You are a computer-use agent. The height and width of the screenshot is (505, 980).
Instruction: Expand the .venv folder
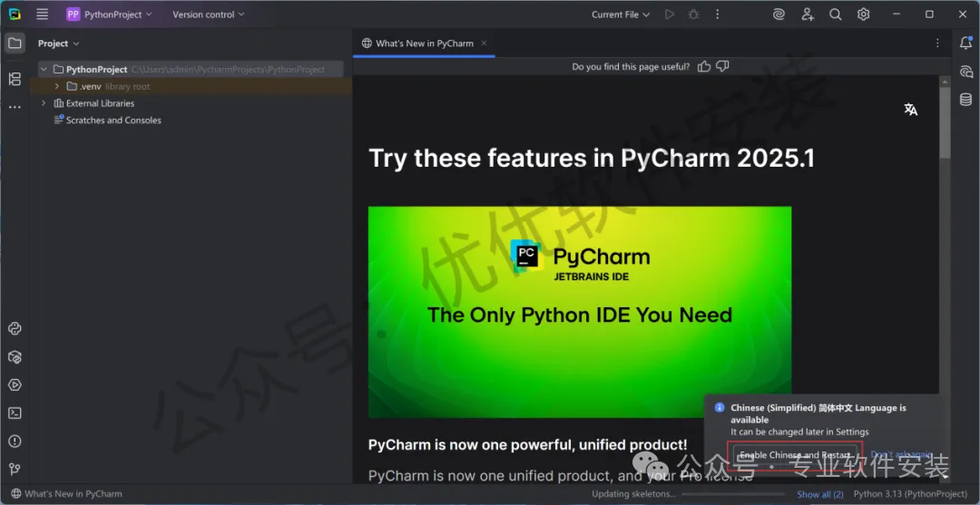point(56,86)
